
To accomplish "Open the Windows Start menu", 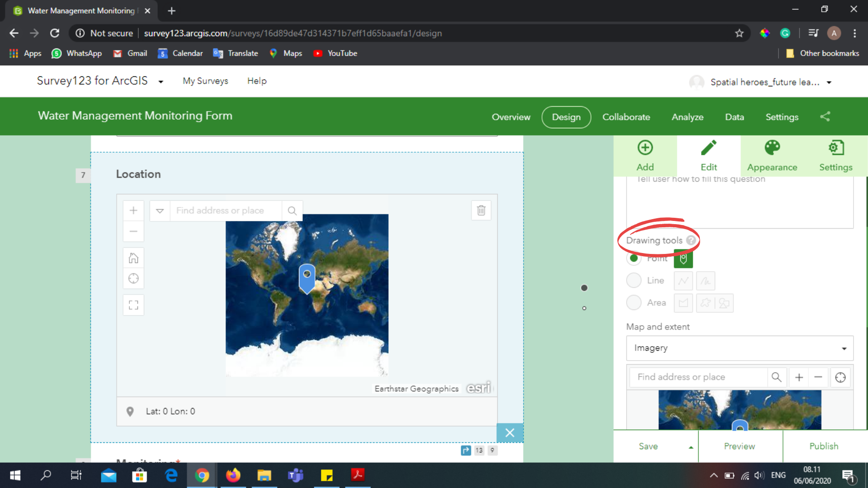I will tap(15, 475).
